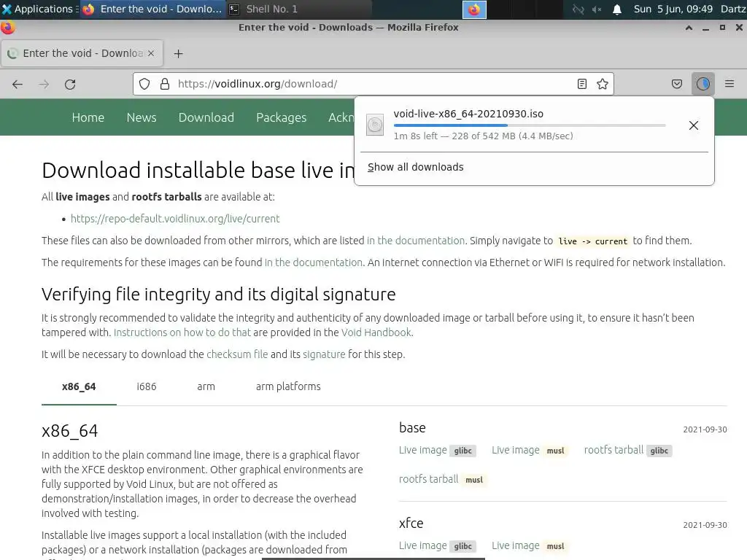This screenshot has width=747, height=560.
Task: Open Packages in site navigation
Action: point(281,117)
